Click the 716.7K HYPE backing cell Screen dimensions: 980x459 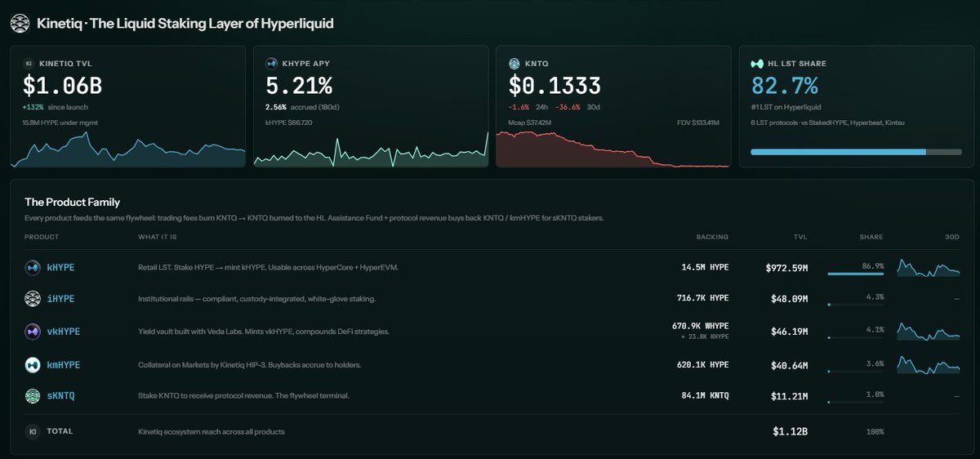click(x=702, y=299)
